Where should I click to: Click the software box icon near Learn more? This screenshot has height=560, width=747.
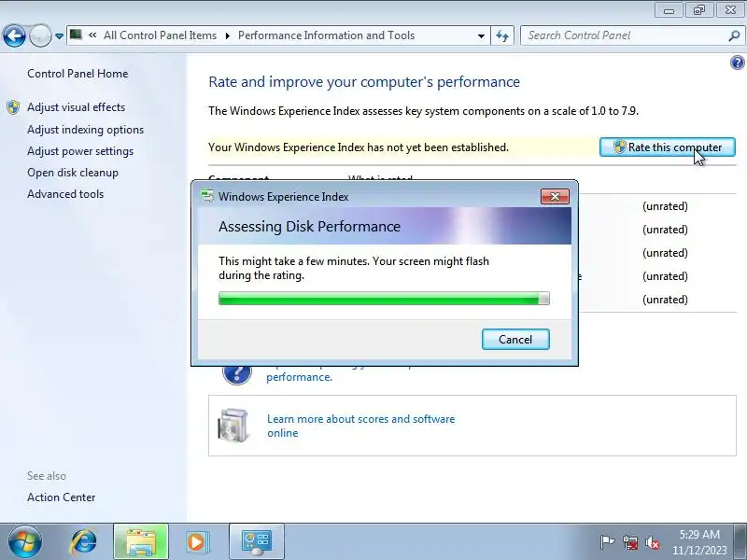[x=233, y=426]
